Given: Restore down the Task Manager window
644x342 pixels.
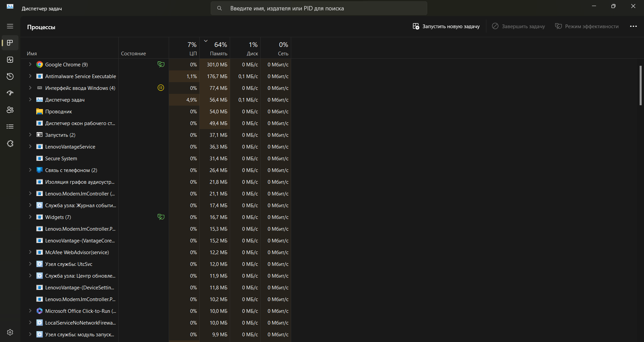Looking at the screenshot, I should coord(613,6).
